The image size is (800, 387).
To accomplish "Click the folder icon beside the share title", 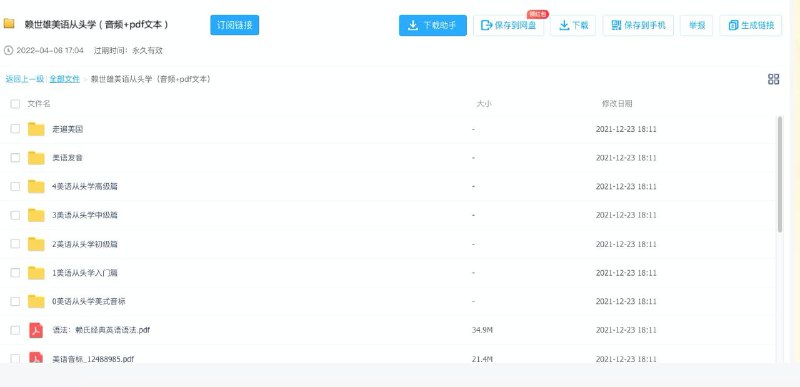I will click(9, 23).
